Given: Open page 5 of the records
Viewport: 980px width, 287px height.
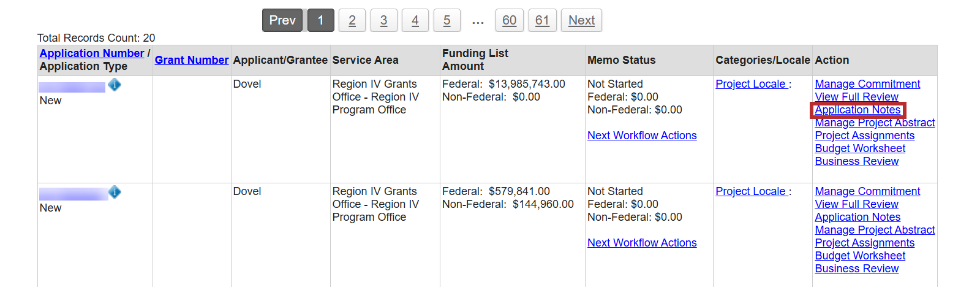Looking at the screenshot, I should coord(447,20).
